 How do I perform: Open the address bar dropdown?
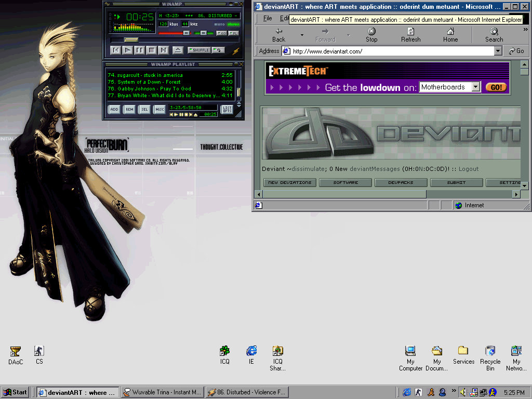pyautogui.click(x=498, y=51)
